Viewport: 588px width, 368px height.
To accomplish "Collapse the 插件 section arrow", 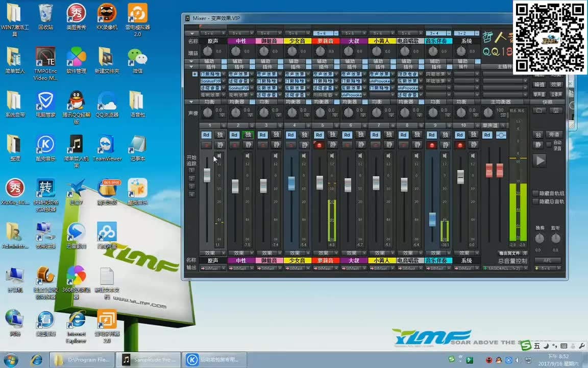I will click(191, 67).
